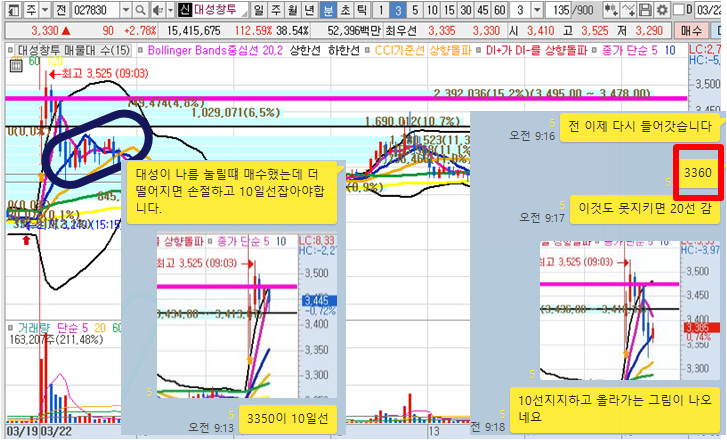This screenshot has height=440, width=727.
Task: Select 1-minute interval button
Action: click(381, 10)
